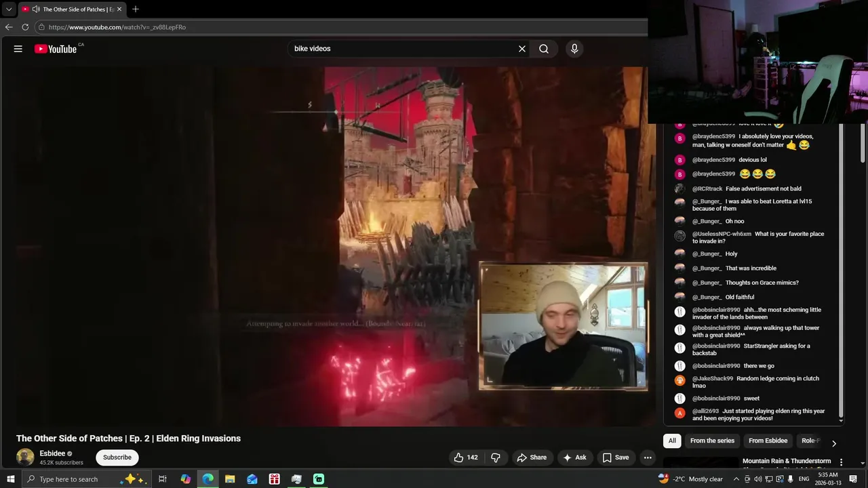Save the video to a playlist
Viewport: 868px width, 488px height.
[616, 457]
